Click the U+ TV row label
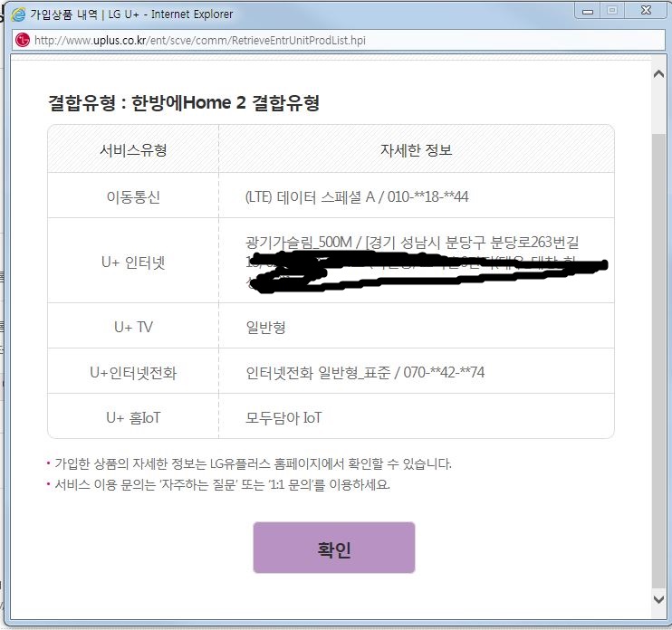 [x=133, y=327]
